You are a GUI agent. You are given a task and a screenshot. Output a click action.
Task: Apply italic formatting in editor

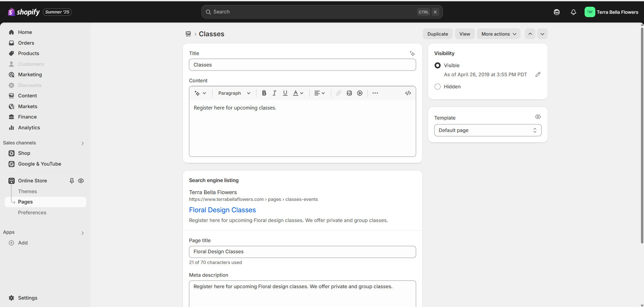275,93
